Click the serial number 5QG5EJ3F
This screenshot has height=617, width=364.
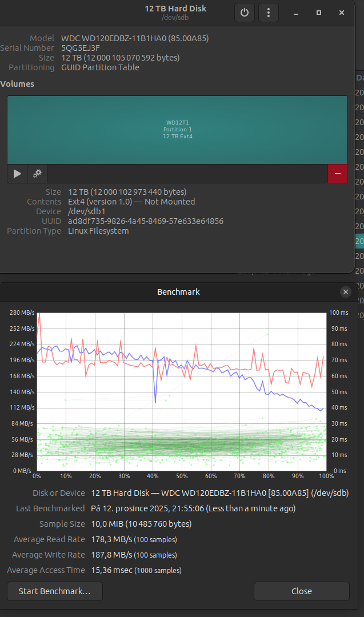(x=81, y=48)
